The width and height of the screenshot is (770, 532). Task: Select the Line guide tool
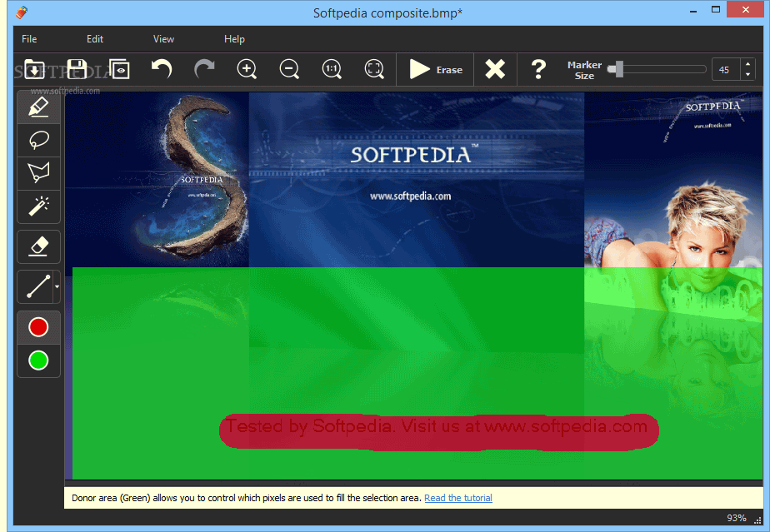35,286
